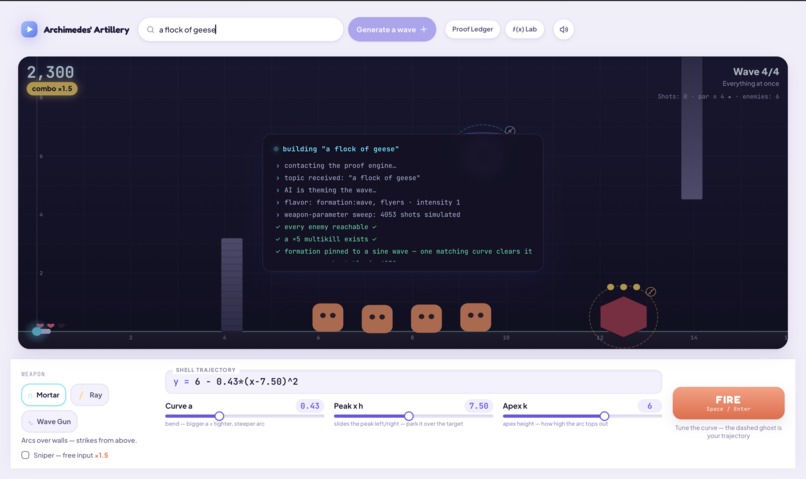The height and width of the screenshot is (479, 806).
Task: Click the score 2,300
Action: [x=50, y=72]
